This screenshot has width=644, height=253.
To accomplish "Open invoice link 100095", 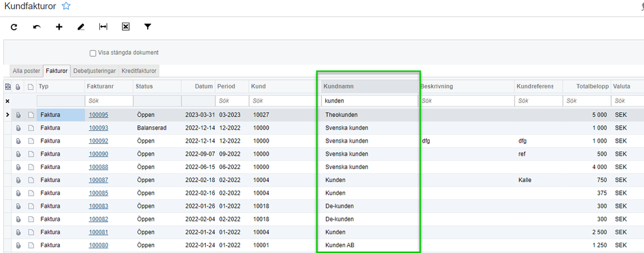I will [99, 115].
